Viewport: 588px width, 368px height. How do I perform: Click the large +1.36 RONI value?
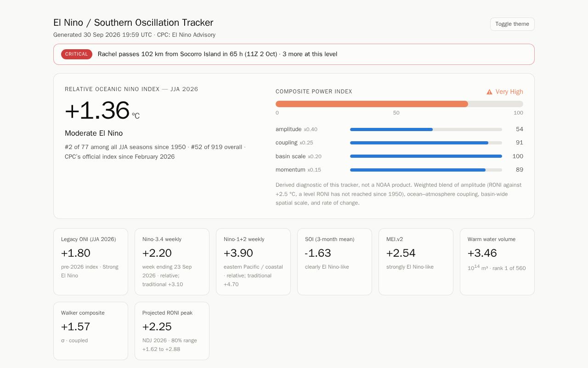pyautogui.click(x=97, y=110)
